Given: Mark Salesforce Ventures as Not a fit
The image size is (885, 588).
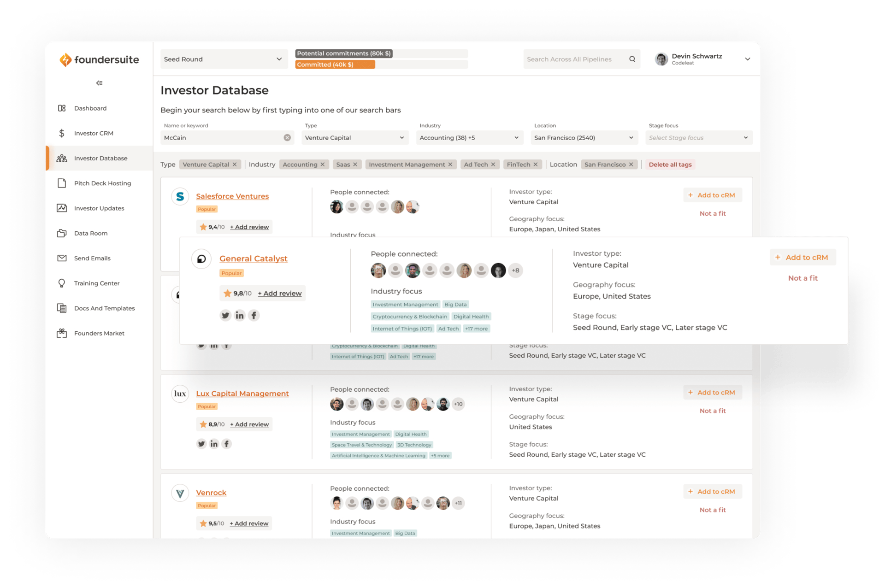Looking at the screenshot, I should (x=713, y=213).
